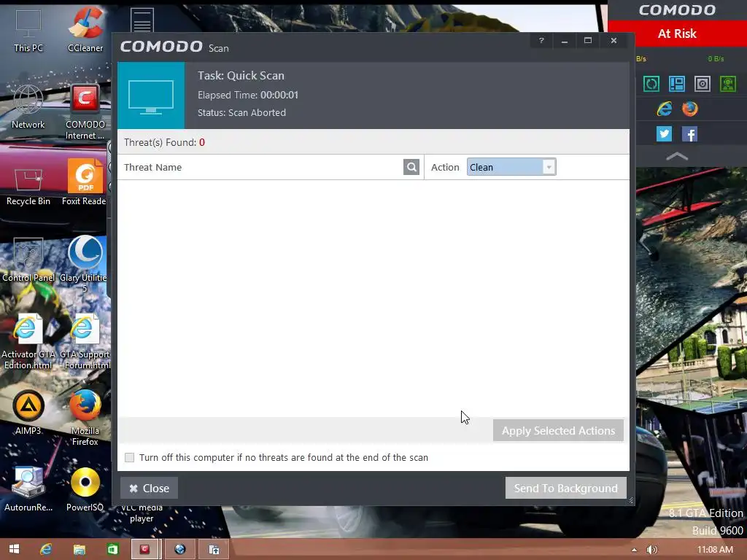Image resolution: width=747 pixels, height=560 pixels.
Task: Click the globe application taskbar button
Action: coord(179,550)
